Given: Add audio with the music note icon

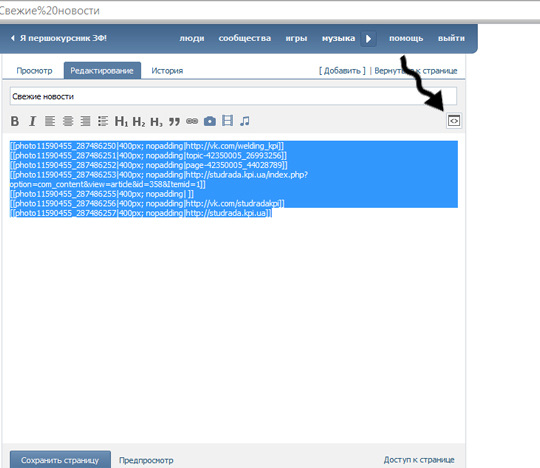Looking at the screenshot, I should pos(245,121).
